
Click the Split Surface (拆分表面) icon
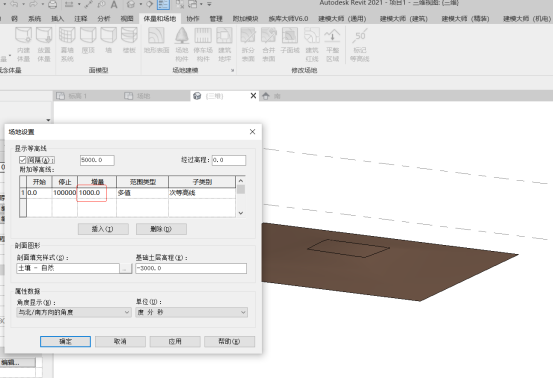[x=248, y=36]
